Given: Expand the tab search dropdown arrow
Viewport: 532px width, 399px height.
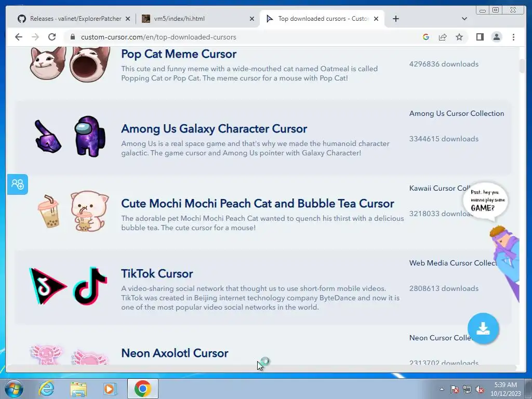Looking at the screenshot, I should pos(464,19).
